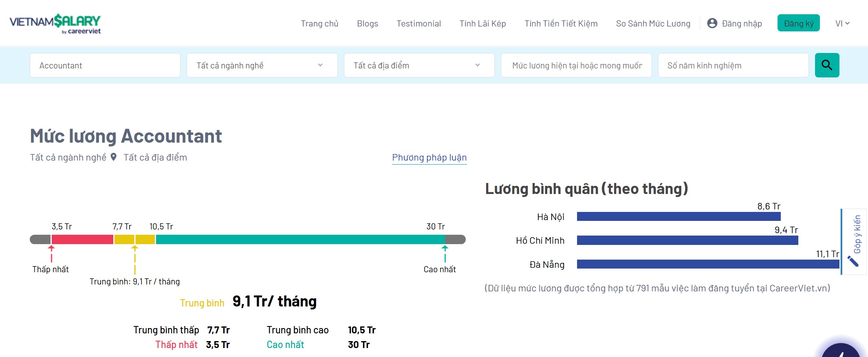Viewport: 868px width, 357px height.
Task: Click the Đăng ký button
Action: click(x=798, y=24)
